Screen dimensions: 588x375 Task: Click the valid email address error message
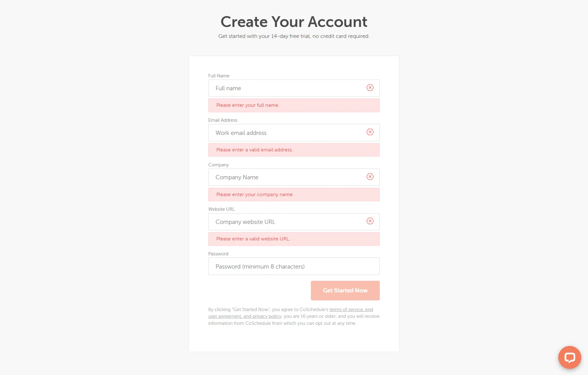tap(254, 150)
